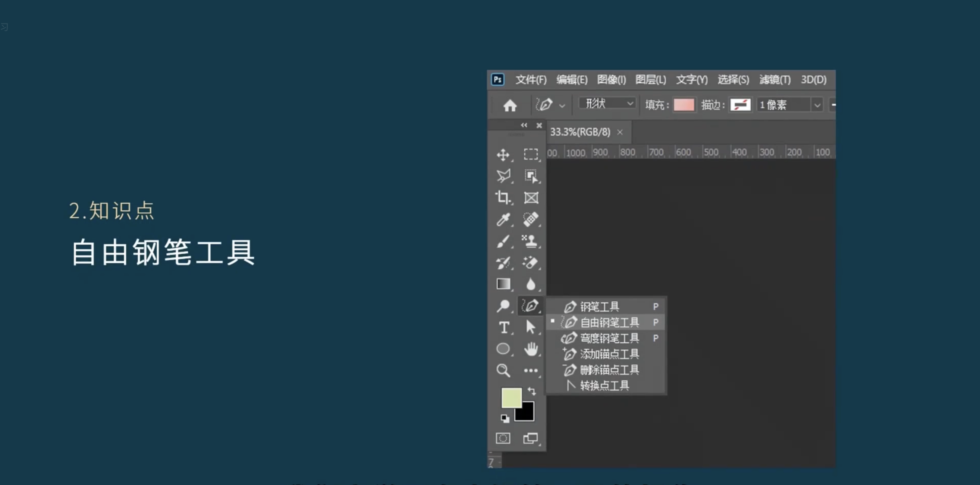980x485 pixels.
Task: Select the Eyedropper tool
Action: [x=503, y=219]
